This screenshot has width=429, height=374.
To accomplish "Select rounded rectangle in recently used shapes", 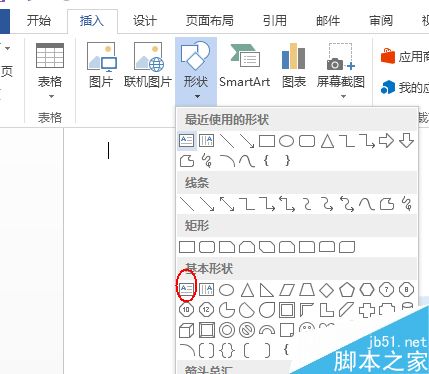I will tap(307, 141).
